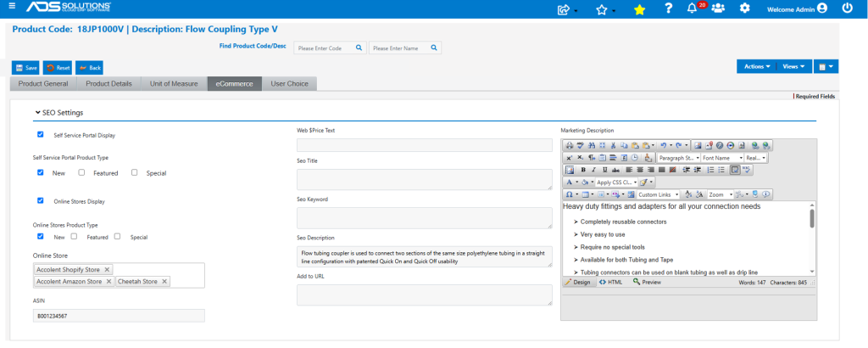
Task: Open the font color A picker
Action: 572,182
